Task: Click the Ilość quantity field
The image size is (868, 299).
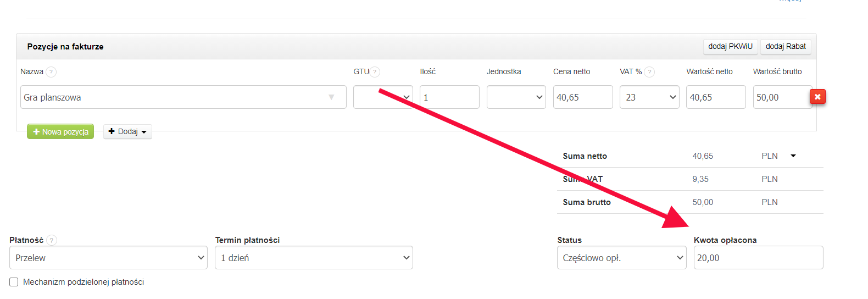Action: tap(449, 97)
